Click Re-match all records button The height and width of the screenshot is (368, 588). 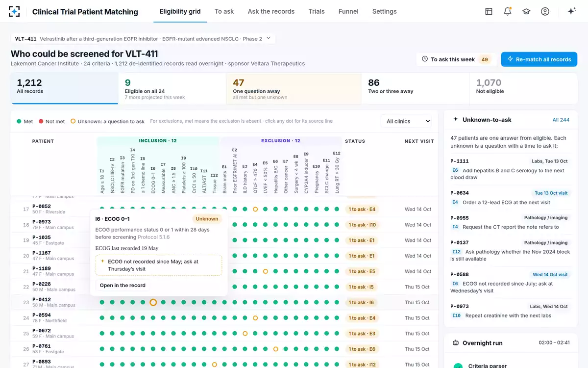(539, 59)
